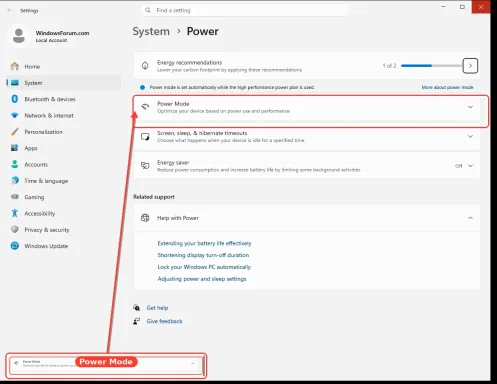Open Shortening display turn-off duration link

(203, 255)
